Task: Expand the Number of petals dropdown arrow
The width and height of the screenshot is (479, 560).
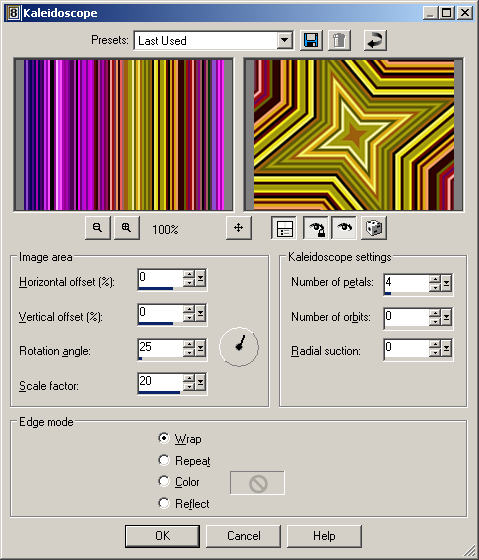Action: [x=446, y=283]
